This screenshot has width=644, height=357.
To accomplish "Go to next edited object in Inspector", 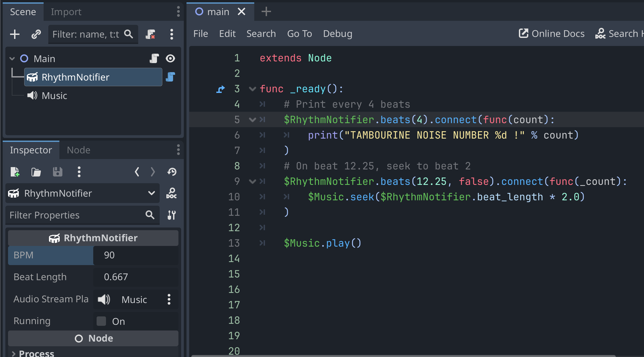I will [153, 172].
